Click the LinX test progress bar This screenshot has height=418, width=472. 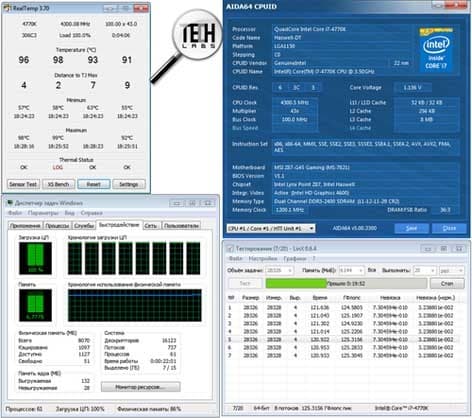[346, 283]
